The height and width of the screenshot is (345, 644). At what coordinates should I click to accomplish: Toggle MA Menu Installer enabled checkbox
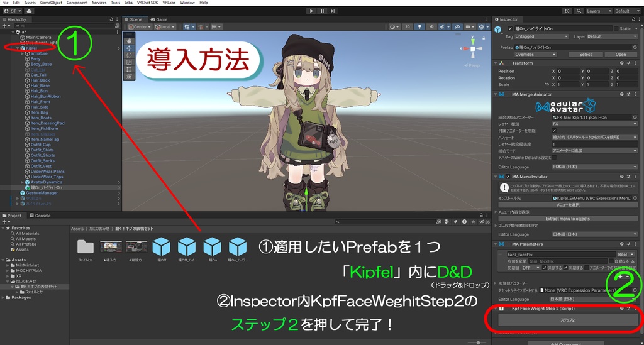pyautogui.click(x=508, y=177)
